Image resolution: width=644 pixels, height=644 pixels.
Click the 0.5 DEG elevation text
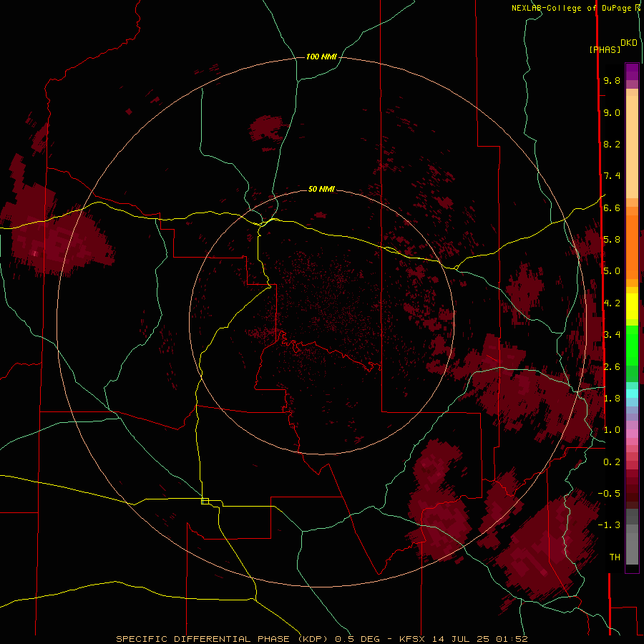coord(357,639)
